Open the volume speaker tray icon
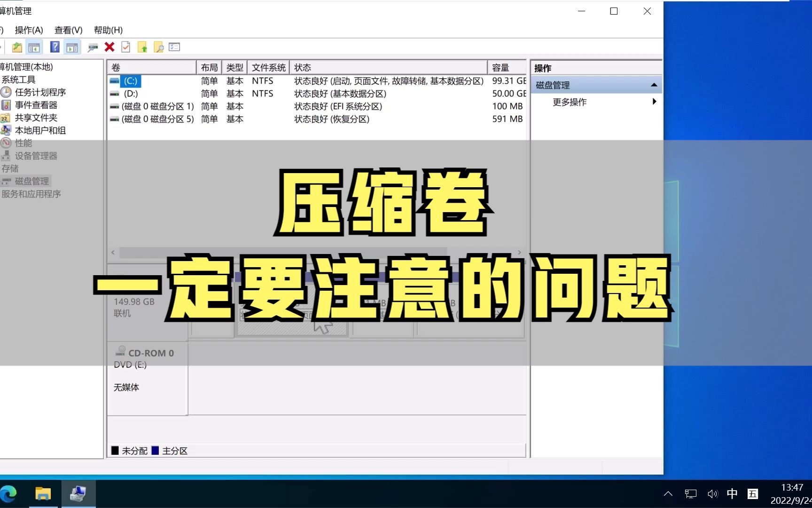Viewport: 812px width, 508px height. click(712, 494)
